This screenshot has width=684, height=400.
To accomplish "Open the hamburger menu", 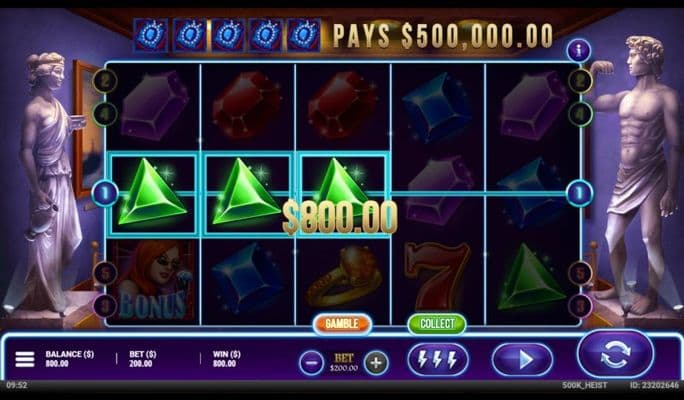I will [x=25, y=359].
